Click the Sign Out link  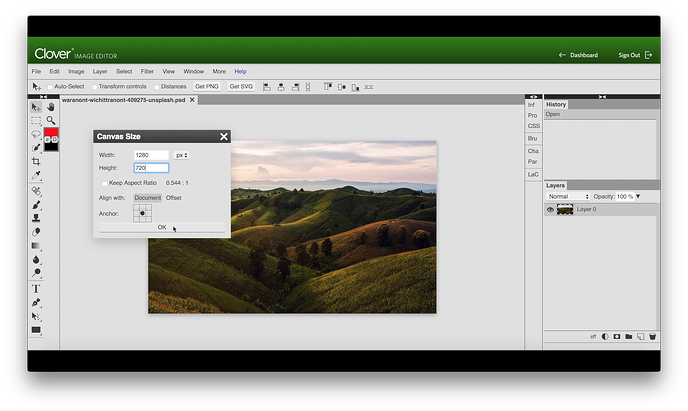click(x=635, y=55)
